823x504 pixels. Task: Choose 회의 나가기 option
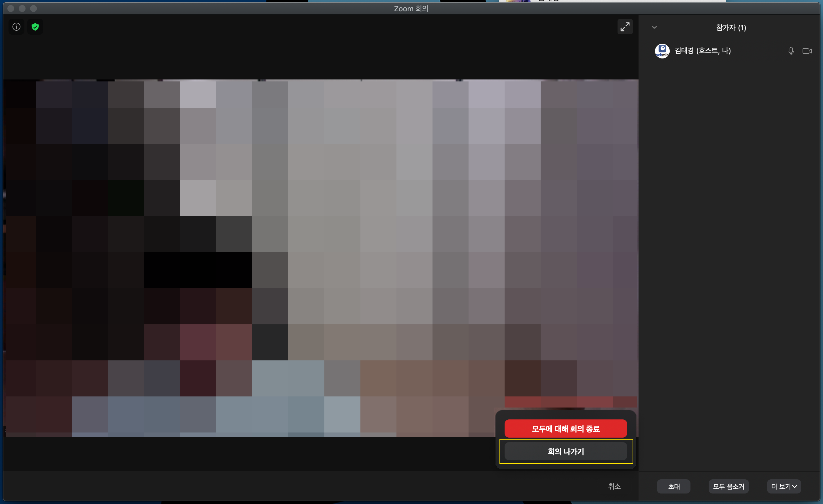[566, 451]
